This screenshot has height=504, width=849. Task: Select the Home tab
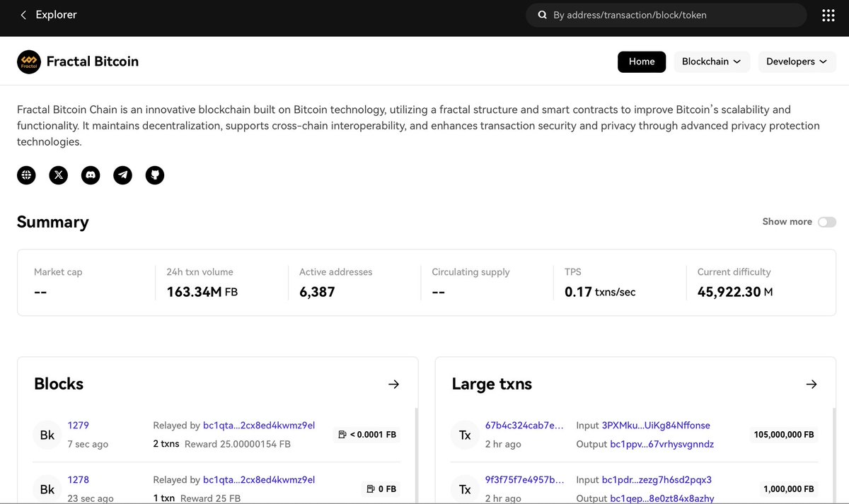pos(642,61)
